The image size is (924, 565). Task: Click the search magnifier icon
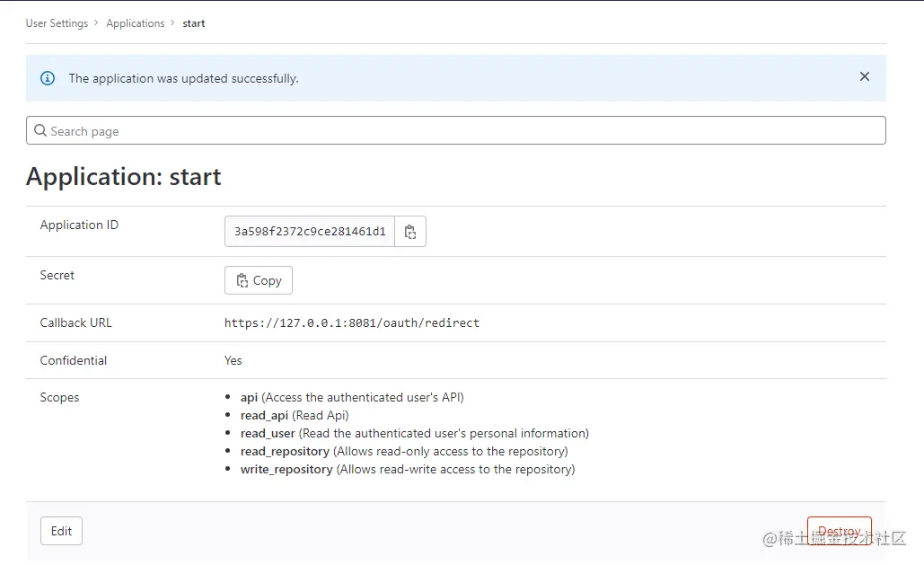pos(40,130)
